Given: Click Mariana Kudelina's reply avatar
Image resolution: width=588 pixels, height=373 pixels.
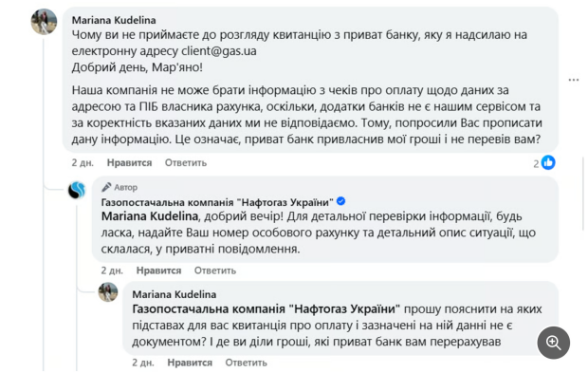Looking at the screenshot, I should 108,292.
